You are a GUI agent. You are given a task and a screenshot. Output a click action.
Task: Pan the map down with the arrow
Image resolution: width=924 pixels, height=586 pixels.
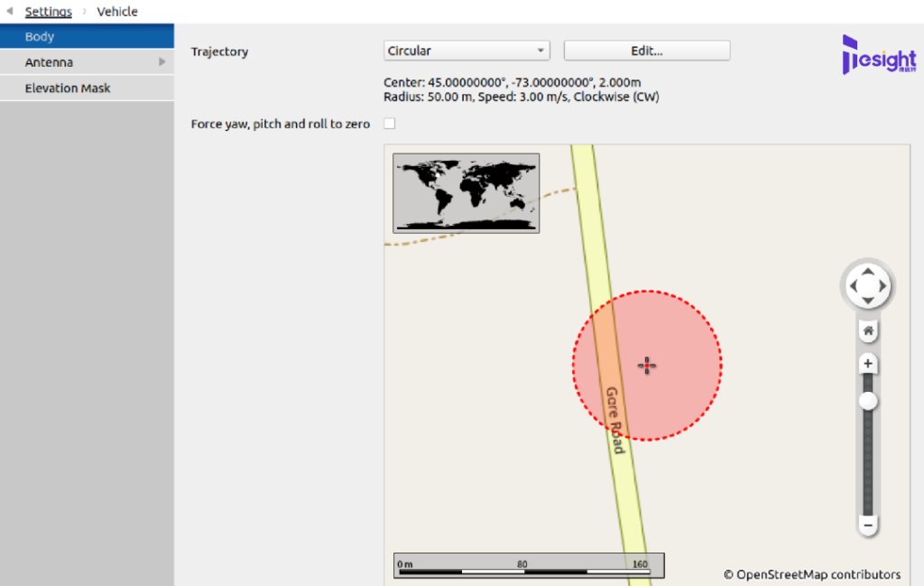pyautogui.click(x=867, y=301)
